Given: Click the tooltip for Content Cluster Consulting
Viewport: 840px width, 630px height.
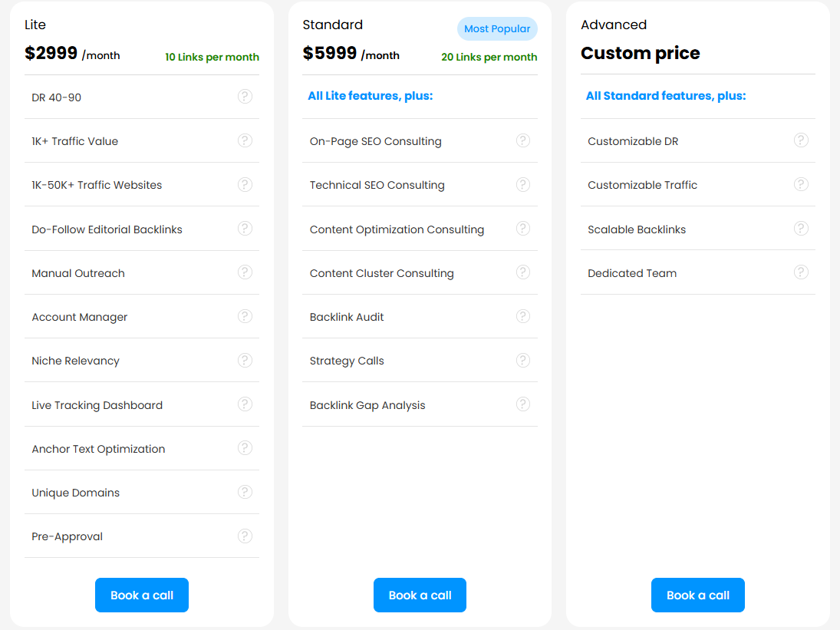Looking at the screenshot, I should point(522,272).
